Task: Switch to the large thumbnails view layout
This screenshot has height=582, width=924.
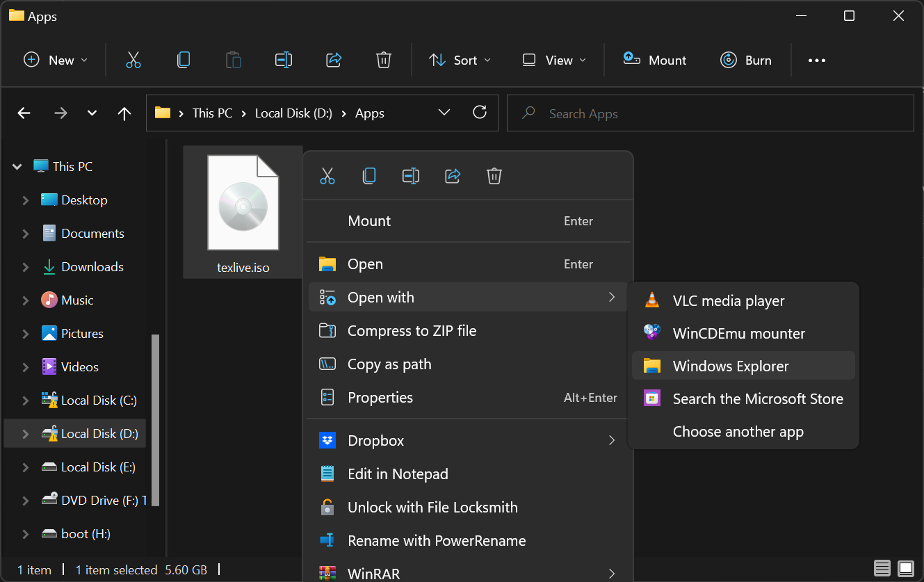Action: 905,569
